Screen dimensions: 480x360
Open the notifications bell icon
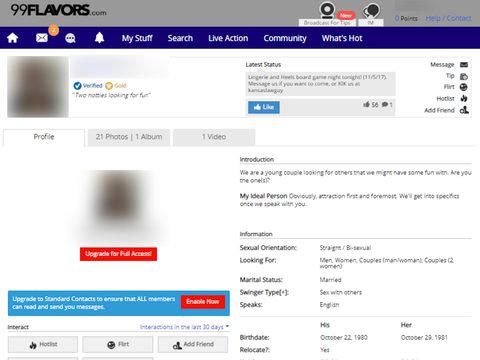pos(99,38)
